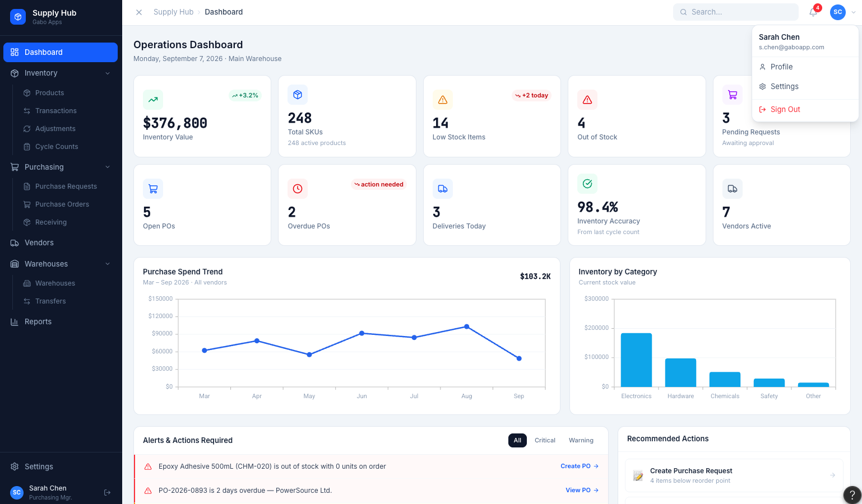This screenshot has height=504, width=862.
Task: Go to Dashboard in the sidebar
Action: tap(61, 52)
